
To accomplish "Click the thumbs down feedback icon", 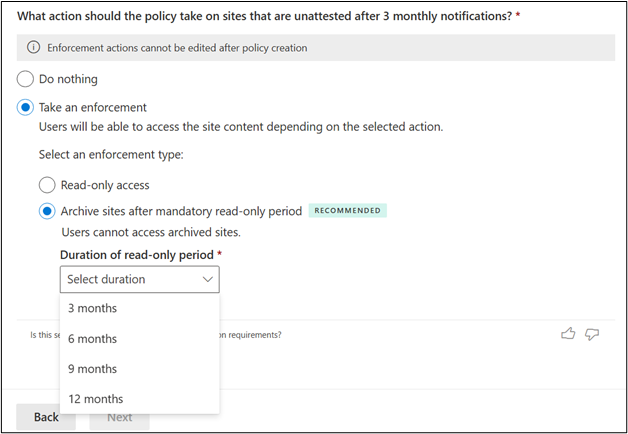I will click(x=592, y=335).
